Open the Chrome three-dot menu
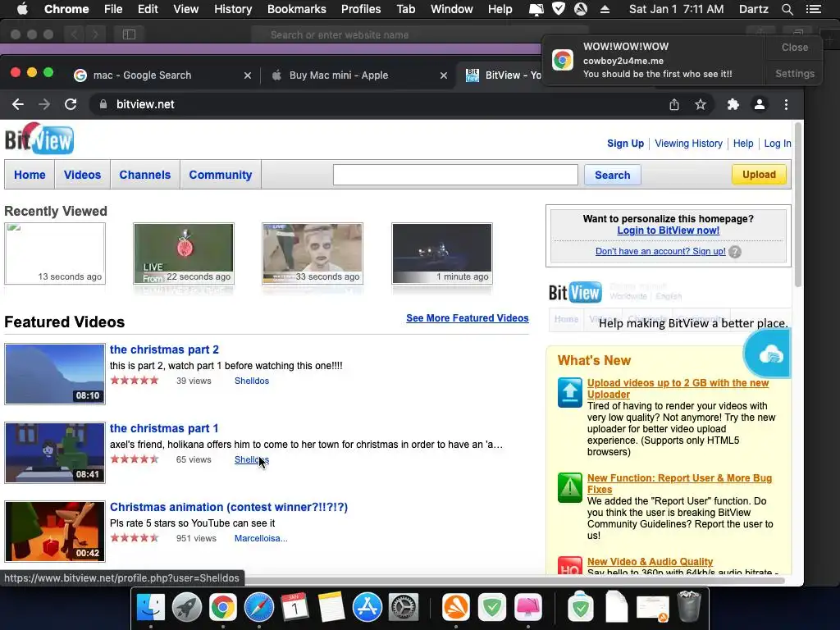This screenshot has height=630, width=840. [x=786, y=104]
